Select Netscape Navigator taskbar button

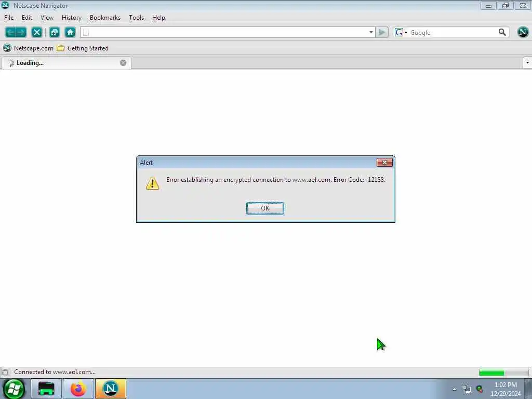click(111, 389)
